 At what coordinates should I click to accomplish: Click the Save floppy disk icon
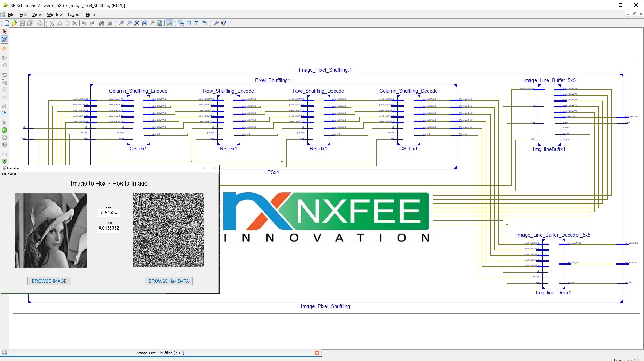pos(22,23)
